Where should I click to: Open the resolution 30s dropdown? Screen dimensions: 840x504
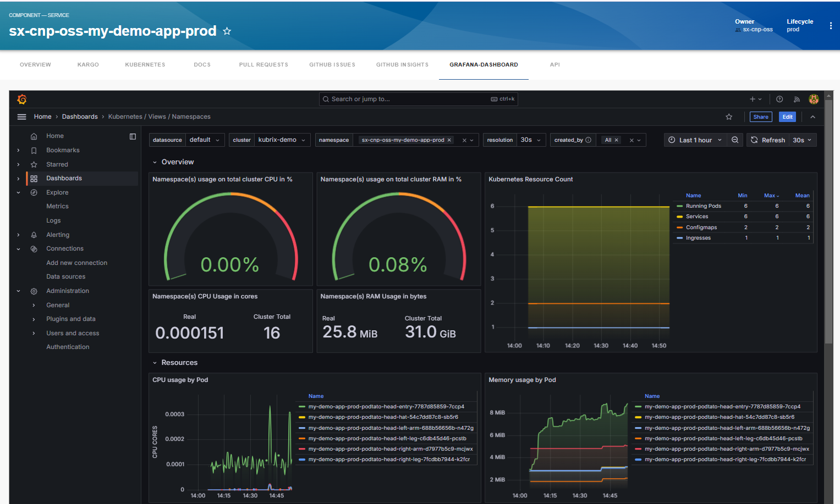531,140
